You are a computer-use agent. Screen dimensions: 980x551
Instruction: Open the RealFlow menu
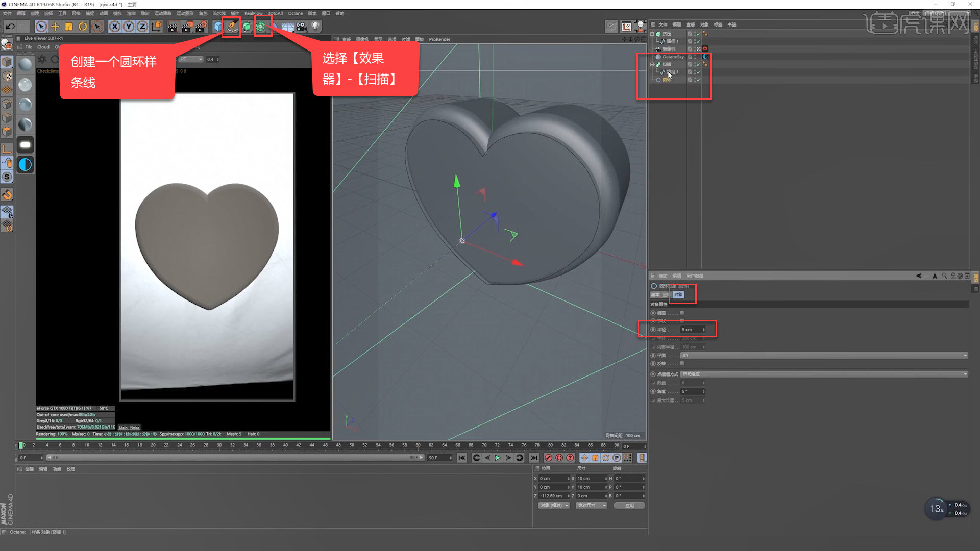coord(253,13)
